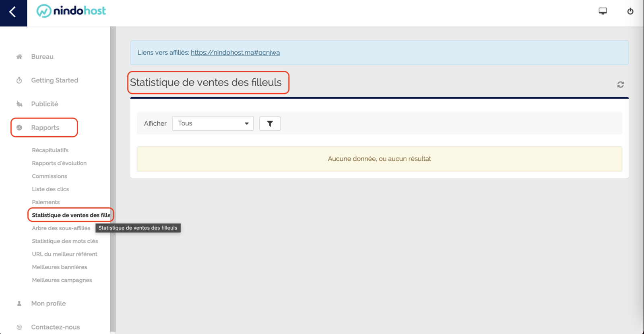Screen dimensions: 644x334
Task: Select Paiements report
Action: pos(46,202)
